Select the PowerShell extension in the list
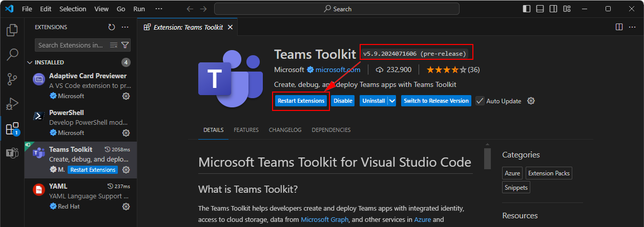Screen dimensions: 644x227 (80, 123)
